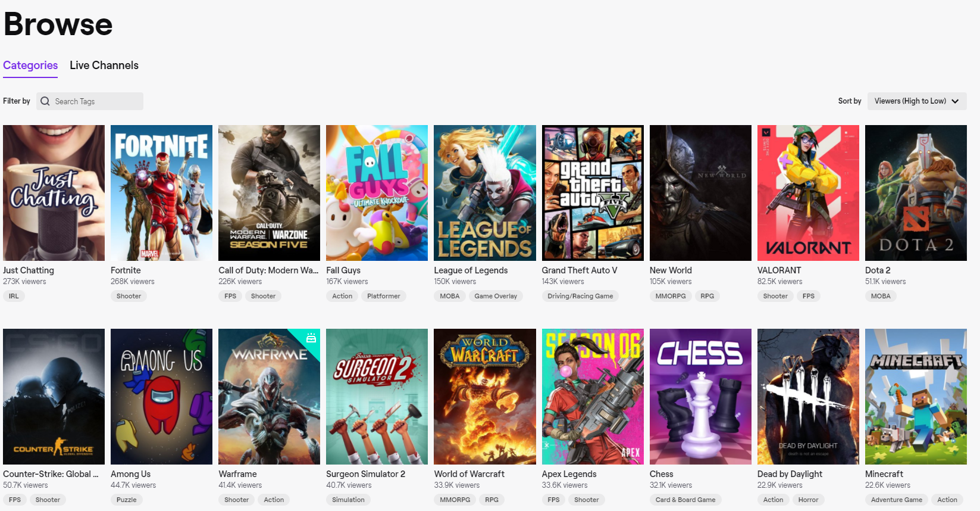Click the IRL tag under Just Chatting
Screen dimensions: 980x511
[x=14, y=296]
